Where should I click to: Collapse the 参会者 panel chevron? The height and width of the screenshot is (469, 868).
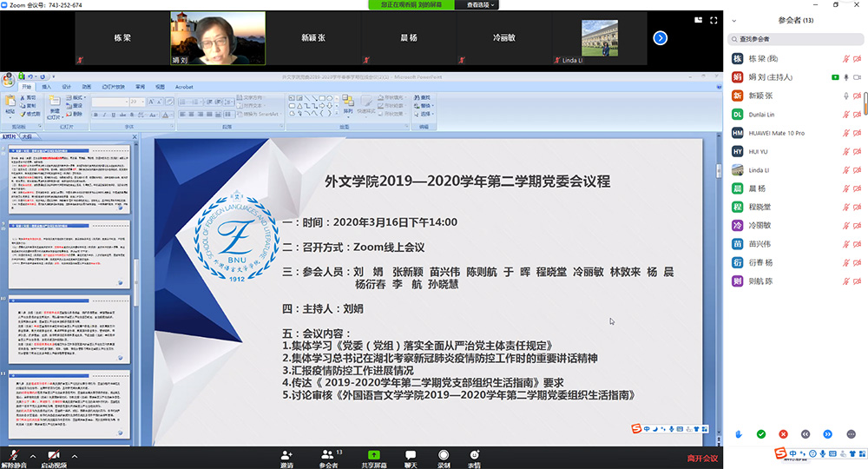pos(734,20)
